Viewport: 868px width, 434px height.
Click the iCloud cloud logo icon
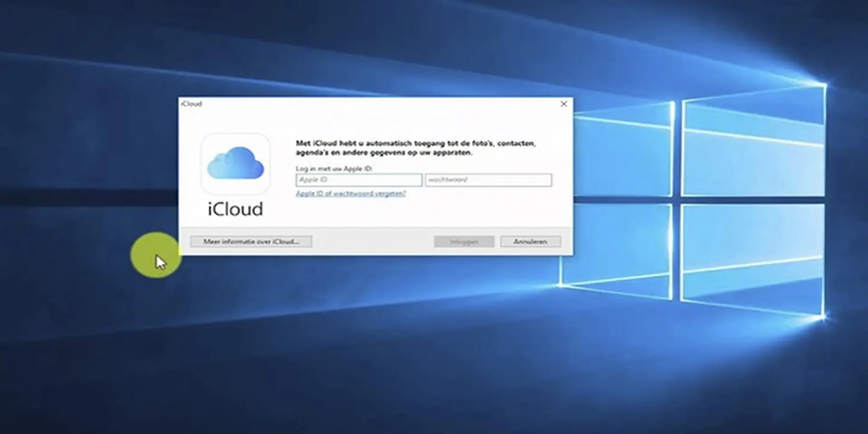236,163
